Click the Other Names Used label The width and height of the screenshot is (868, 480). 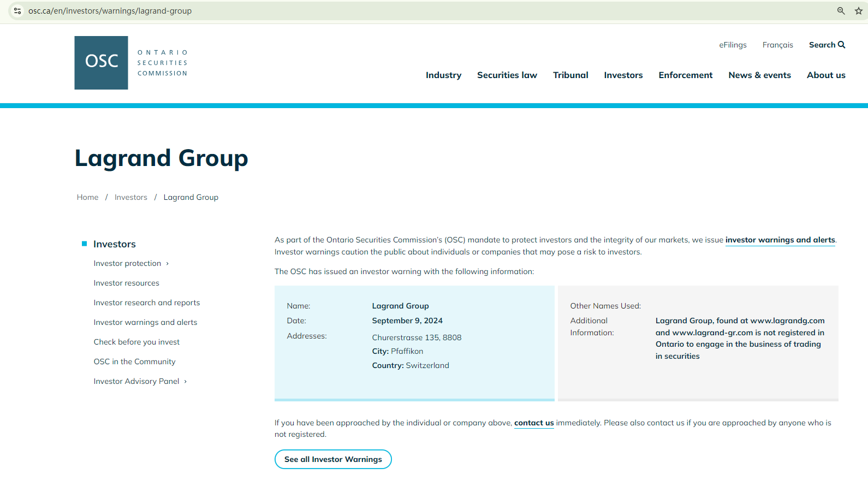click(x=605, y=306)
